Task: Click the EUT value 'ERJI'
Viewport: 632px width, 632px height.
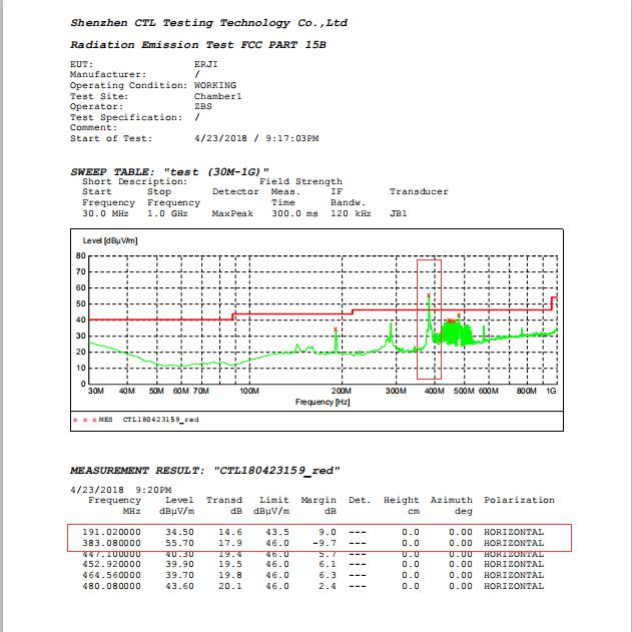Action: [206, 64]
